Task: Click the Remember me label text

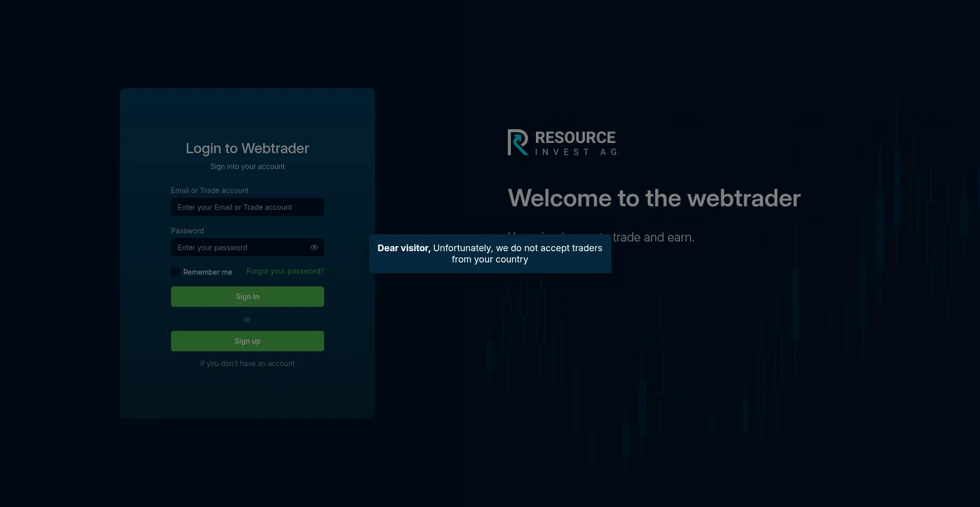Action: click(x=207, y=272)
